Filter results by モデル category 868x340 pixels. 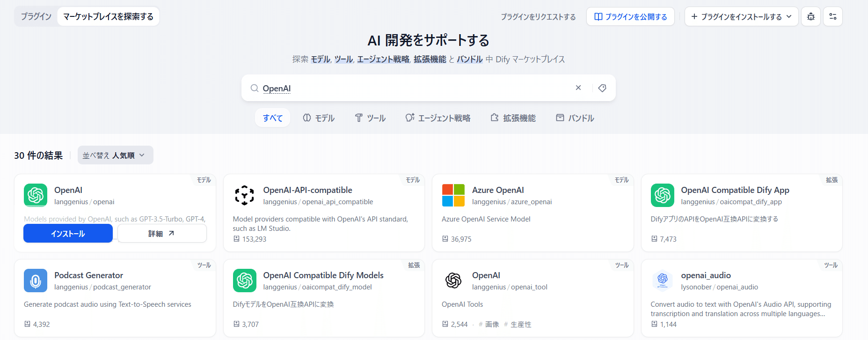tap(319, 118)
